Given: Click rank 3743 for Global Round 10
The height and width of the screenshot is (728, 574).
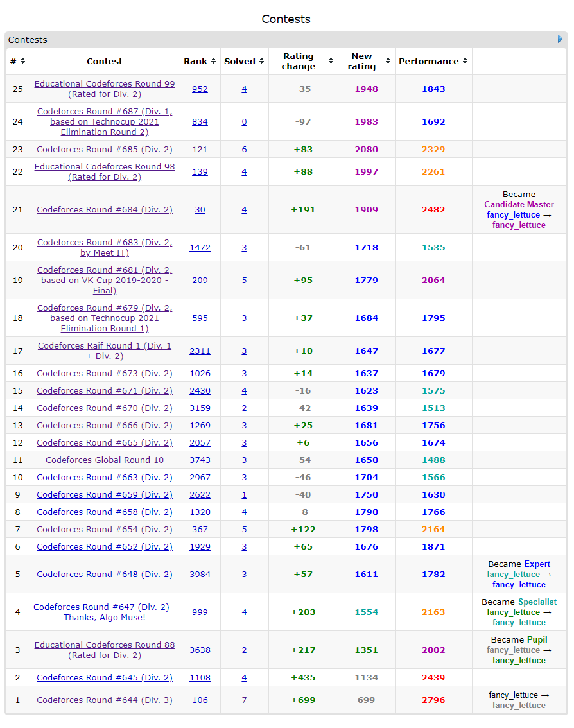Looking at the screenshot, I should click(x=200, y=460).
